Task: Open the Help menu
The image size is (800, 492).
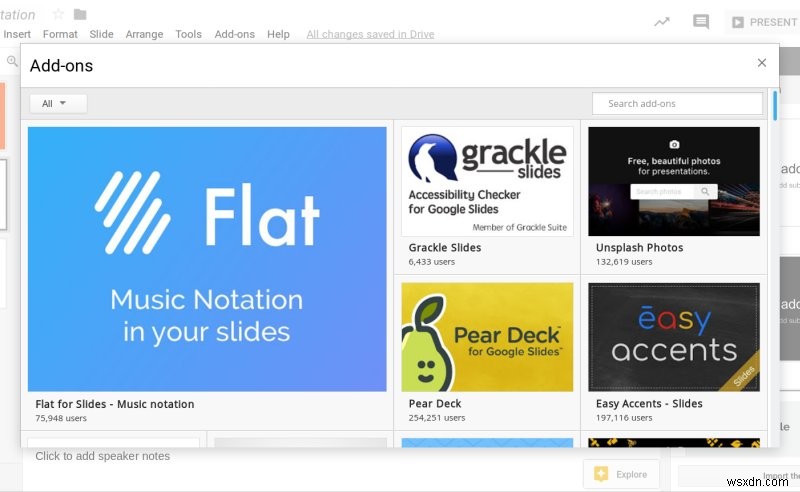Action: pos(278,34)
